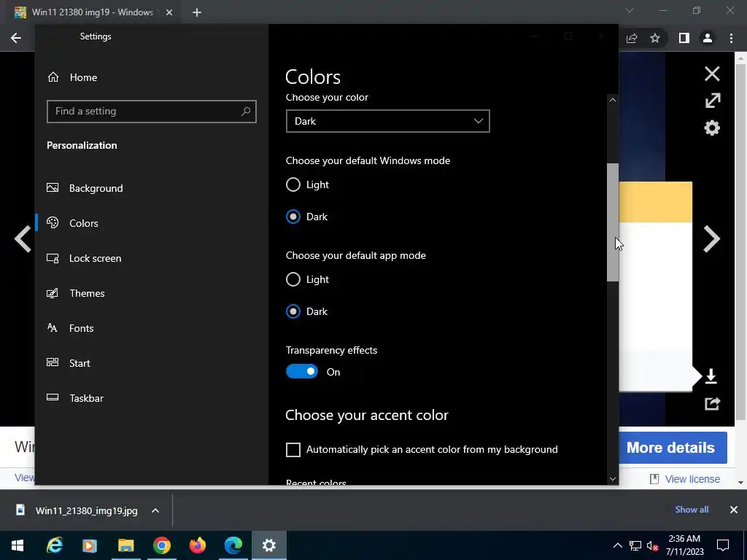Open network tray icon
The image size is (747, 560).
635,545
